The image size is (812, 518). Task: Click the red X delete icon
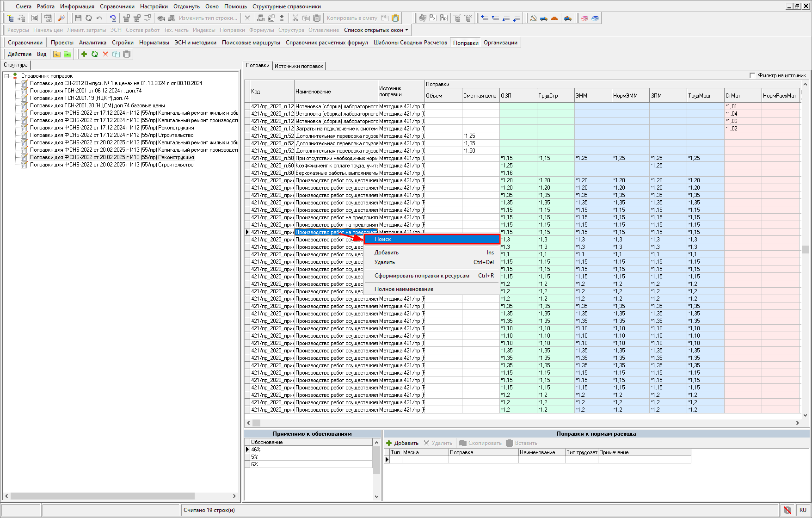coord(105,54)
